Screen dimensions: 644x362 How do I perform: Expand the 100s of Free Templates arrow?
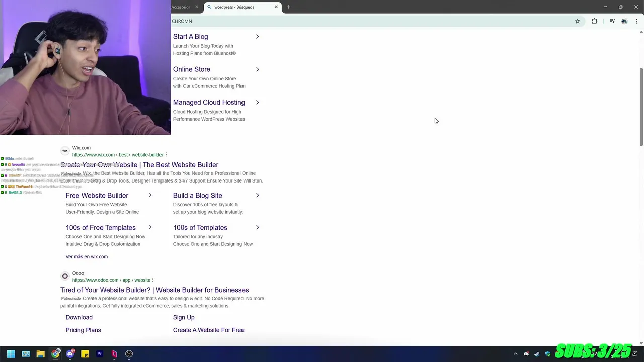[150, 227]
